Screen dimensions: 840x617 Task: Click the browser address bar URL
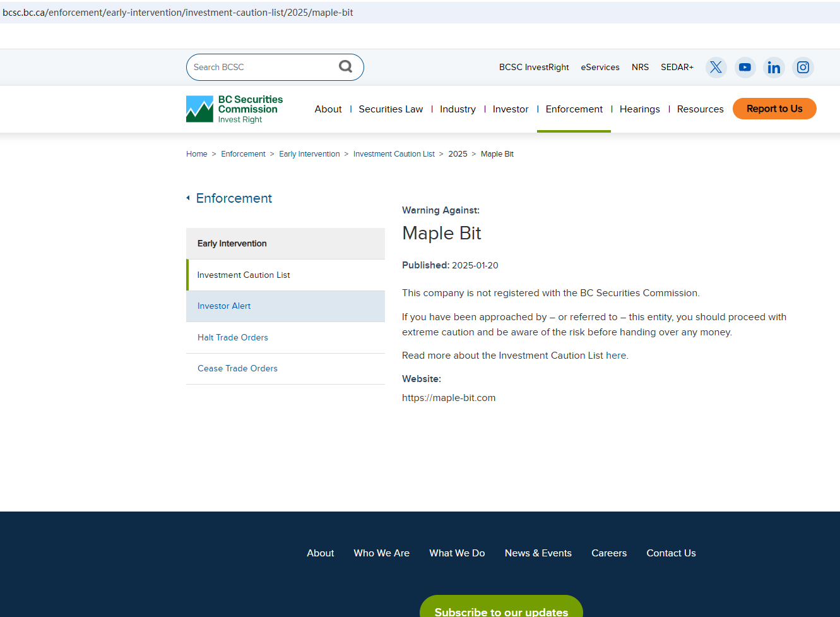pos(178,13)
